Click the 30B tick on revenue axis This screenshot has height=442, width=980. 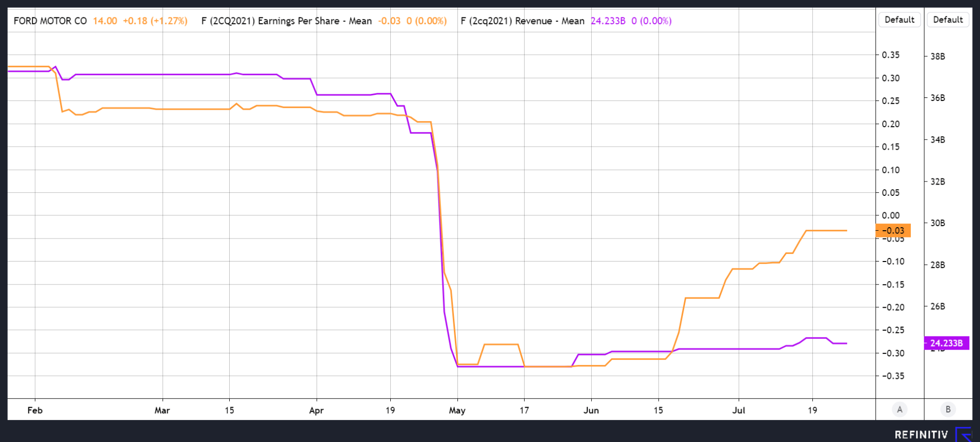[x=937, y=223]
